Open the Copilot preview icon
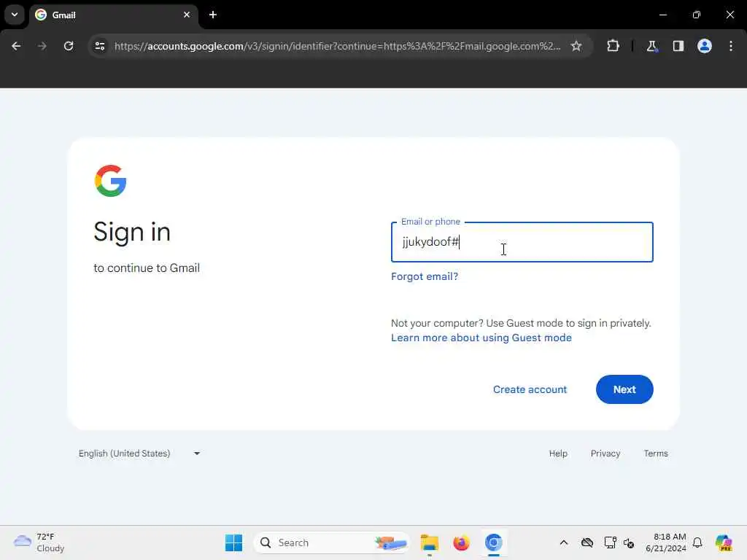The height and width of the screenshot is (560, 747). pos(724,542)
